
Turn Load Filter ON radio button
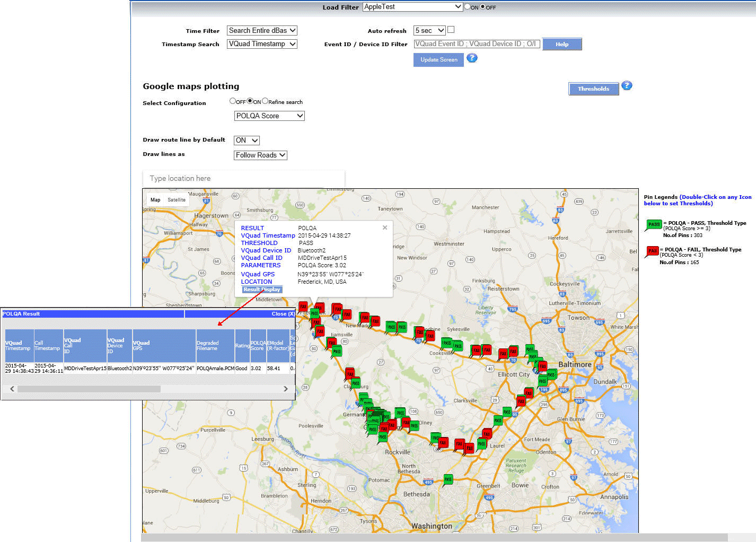click(467, 7)
